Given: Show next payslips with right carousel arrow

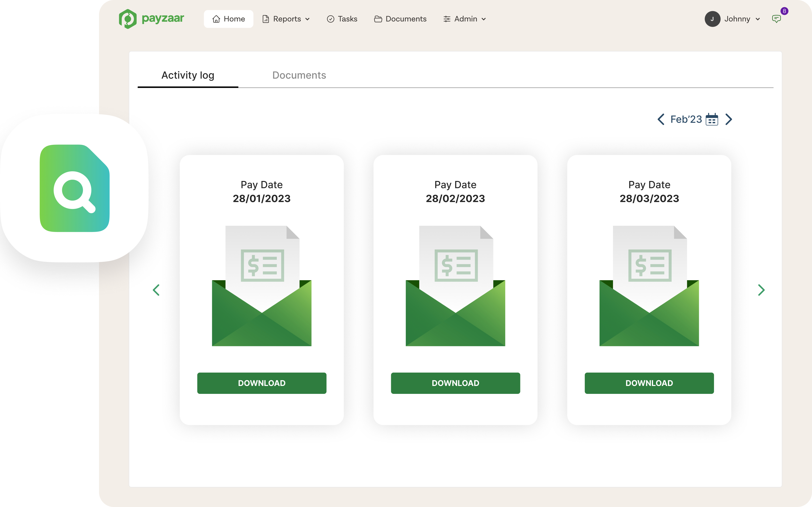Looking at the screenshot, I should 761,290.
